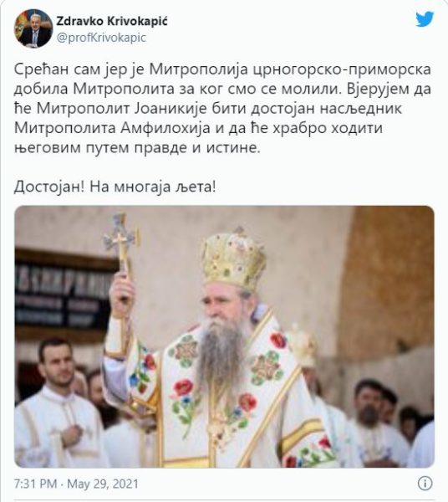Click the 7:31 PM timestamp
Viewport: 448px width, 502px height.
coord(35,484)
